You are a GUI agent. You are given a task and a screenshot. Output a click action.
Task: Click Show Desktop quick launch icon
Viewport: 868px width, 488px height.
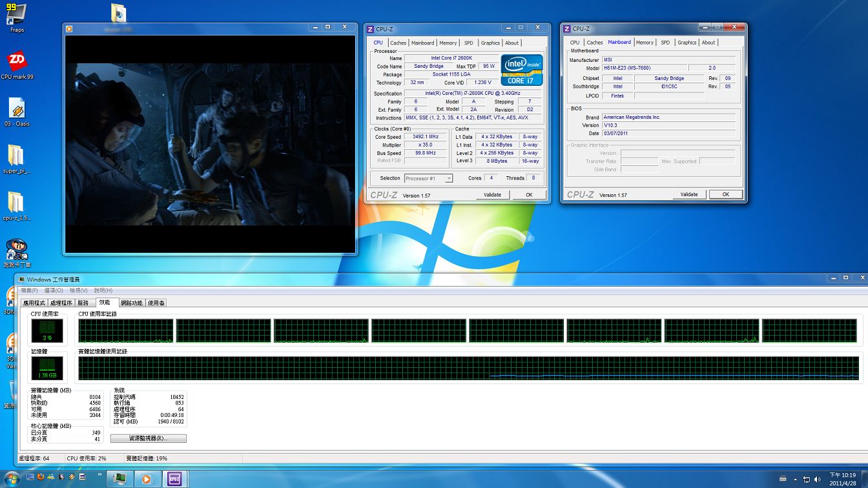point(30,477)
